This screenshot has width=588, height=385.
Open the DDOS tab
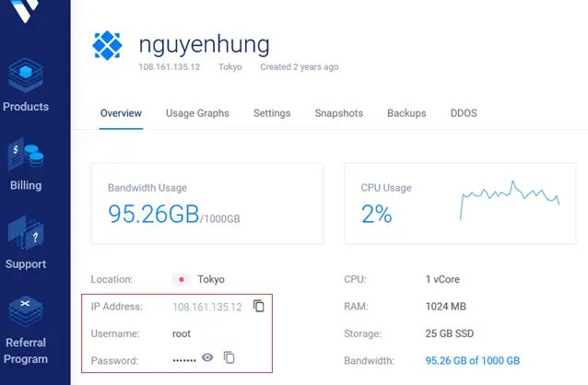(464, 113)
